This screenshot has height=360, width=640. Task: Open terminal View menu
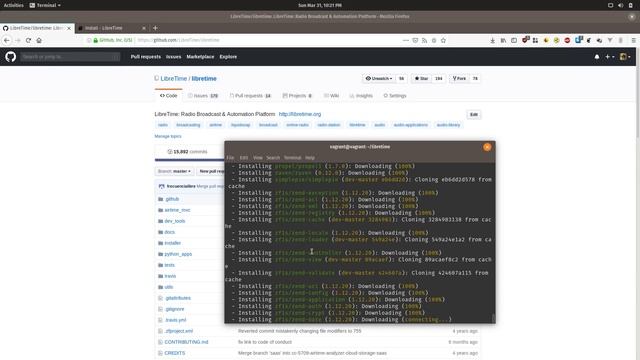click(258, 158)
